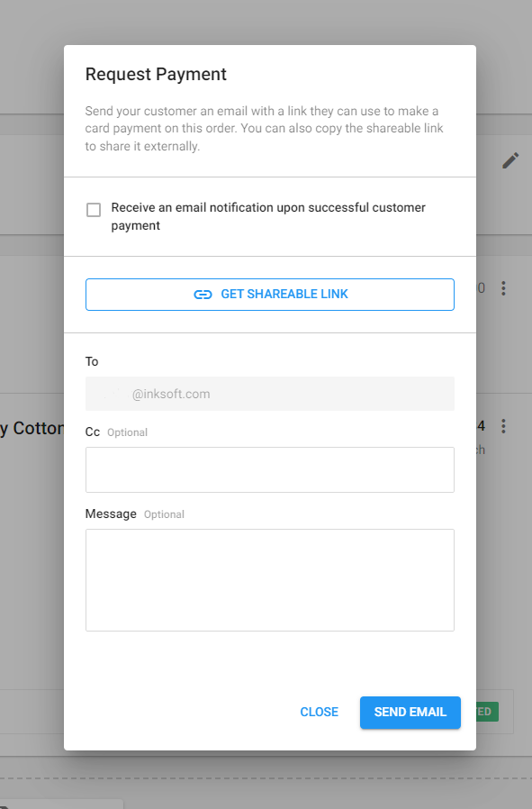Open the kebab menu beside the "4" value

tap(503, 425)
